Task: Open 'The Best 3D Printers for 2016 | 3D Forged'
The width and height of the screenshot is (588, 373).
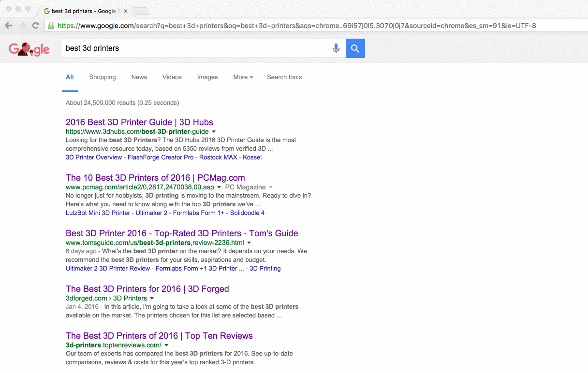Action: [147, 289]
